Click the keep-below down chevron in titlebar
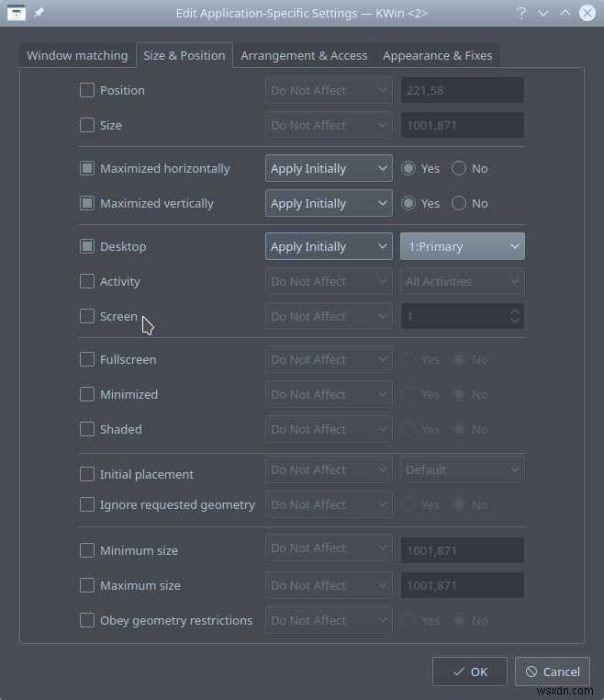Image resolution: width=604 pixels, height=700 pixels. click(542, 13)
